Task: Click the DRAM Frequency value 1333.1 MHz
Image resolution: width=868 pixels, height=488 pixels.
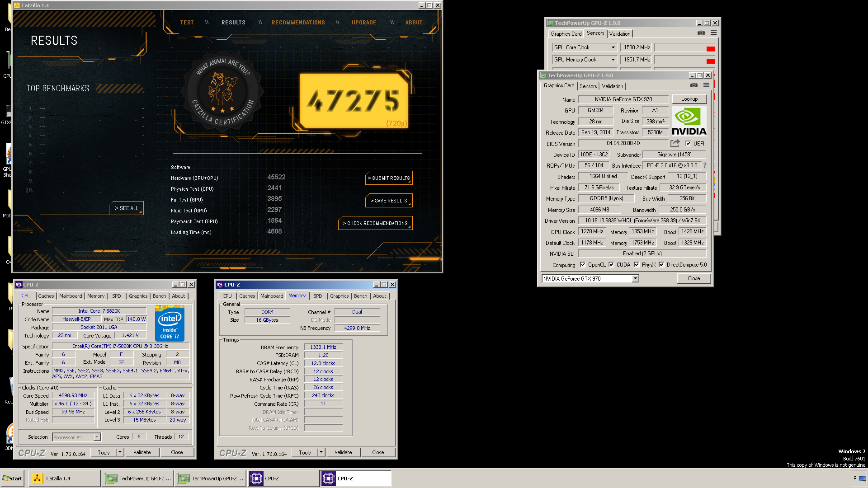Action: tap(323, 347)
